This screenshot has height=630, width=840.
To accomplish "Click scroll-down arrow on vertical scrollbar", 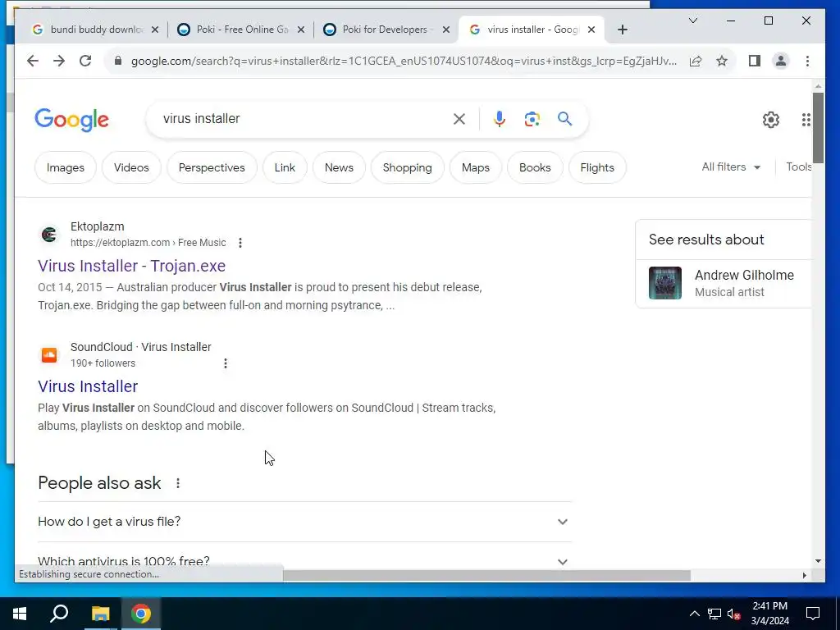I will click(x=818, y=561).
